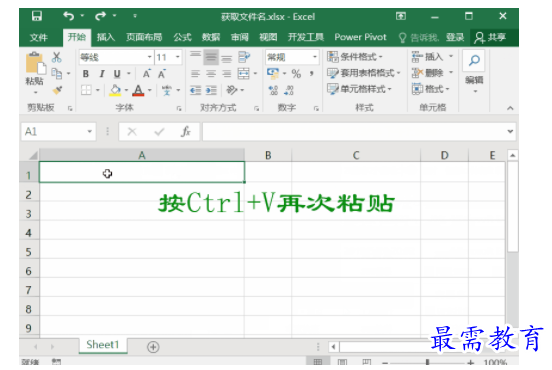Apply percent style
552x370 pixels.
click(x=296, y=74)
